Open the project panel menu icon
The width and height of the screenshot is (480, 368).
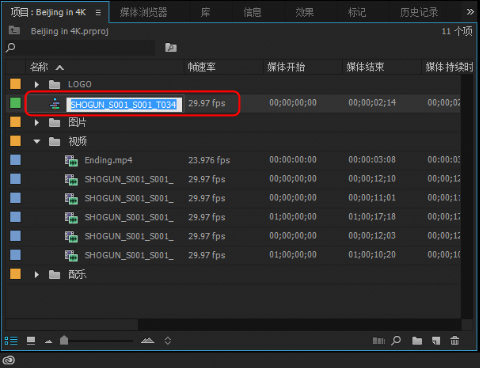(x=98, y=13)
